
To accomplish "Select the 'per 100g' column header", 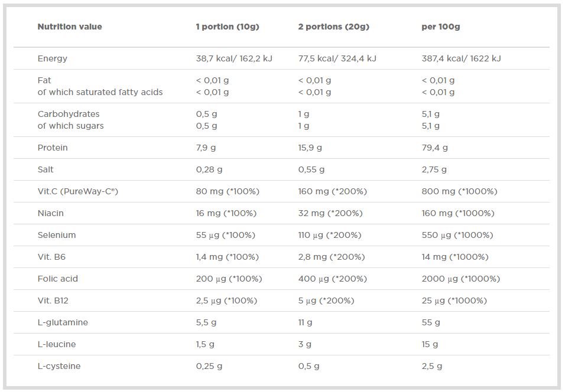I will coord(440,27).
